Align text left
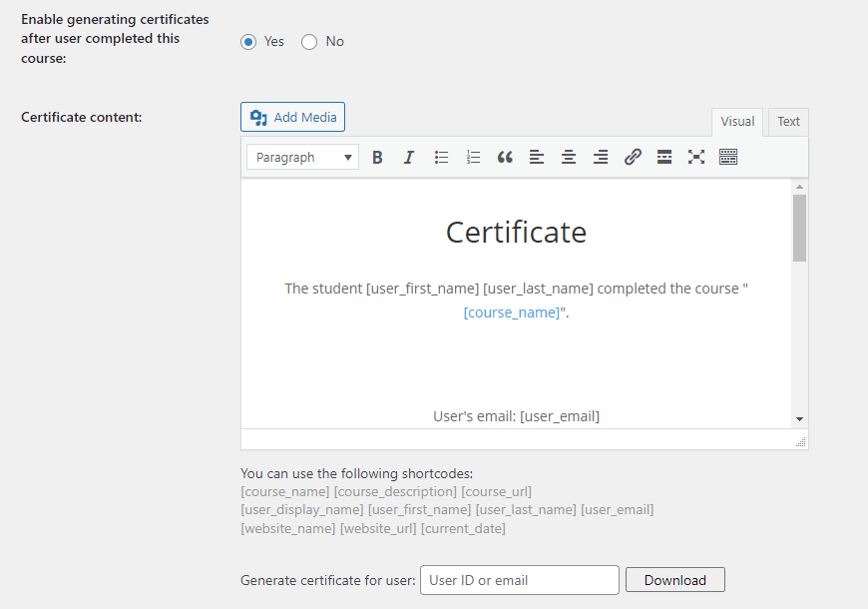Screen dimensions: 868x609 coord(537,158)
